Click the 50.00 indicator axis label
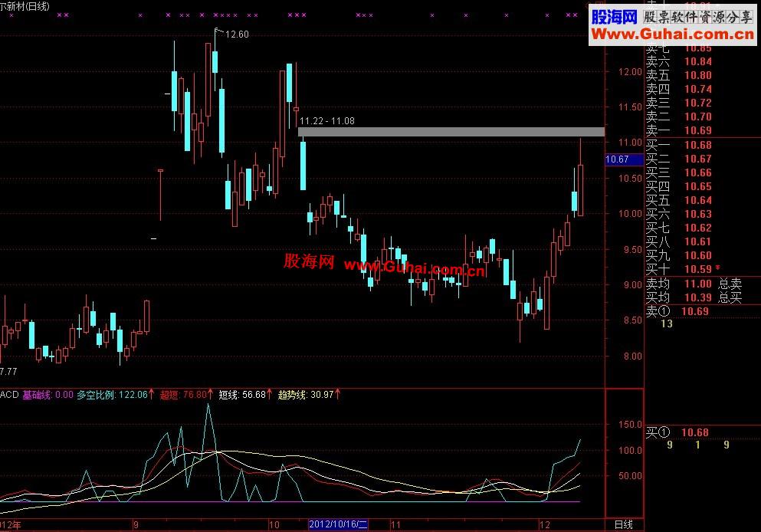761x532 pixels. coord(630,476)
